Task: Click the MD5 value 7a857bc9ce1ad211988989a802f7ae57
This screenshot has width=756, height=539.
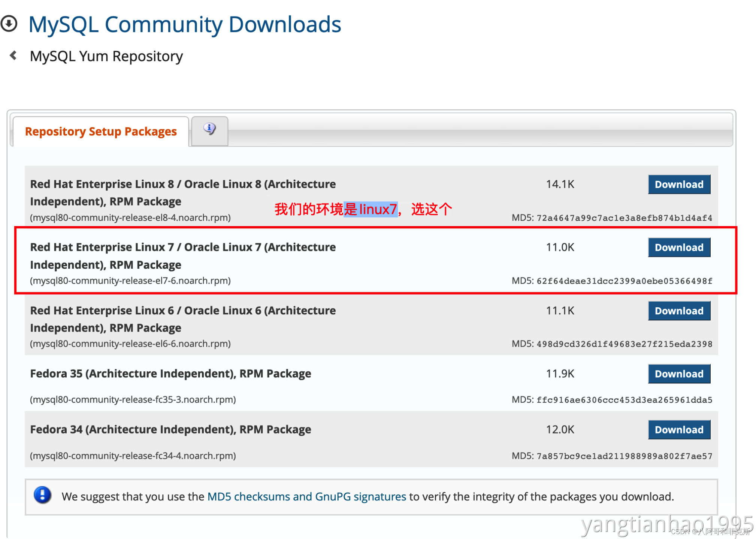Action: (624, 456)
